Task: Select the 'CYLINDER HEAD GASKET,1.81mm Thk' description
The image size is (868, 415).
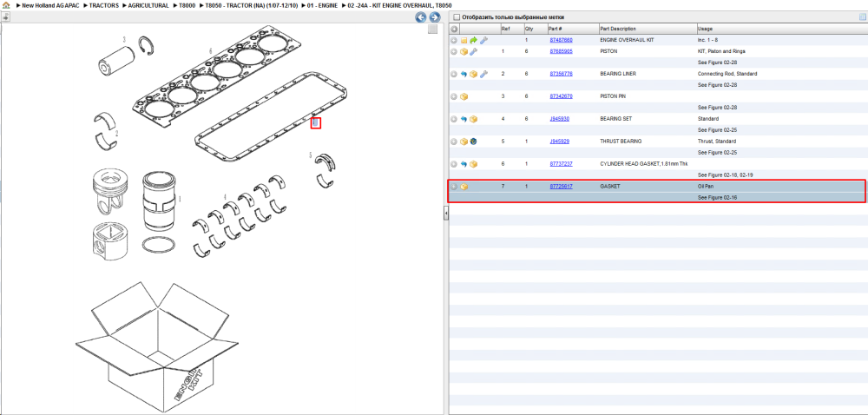Action: pos(643,164)
